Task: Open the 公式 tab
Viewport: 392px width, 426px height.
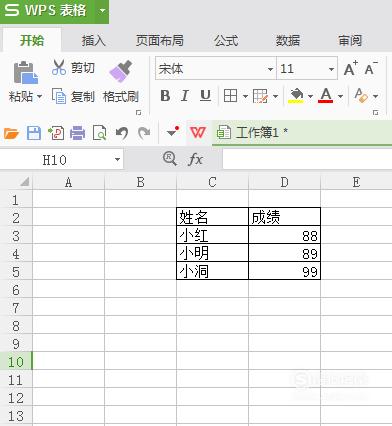Action: point(226,41)
